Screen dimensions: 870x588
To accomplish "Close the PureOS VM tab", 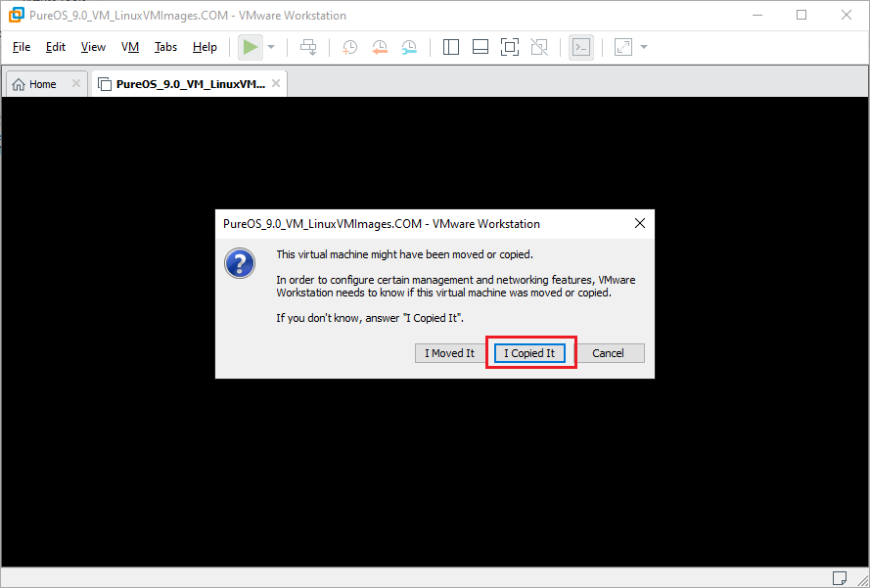I will tap(276, 83).
